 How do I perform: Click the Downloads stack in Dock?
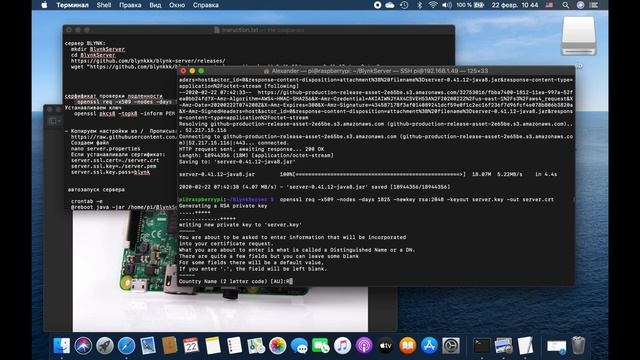(556, 346)
